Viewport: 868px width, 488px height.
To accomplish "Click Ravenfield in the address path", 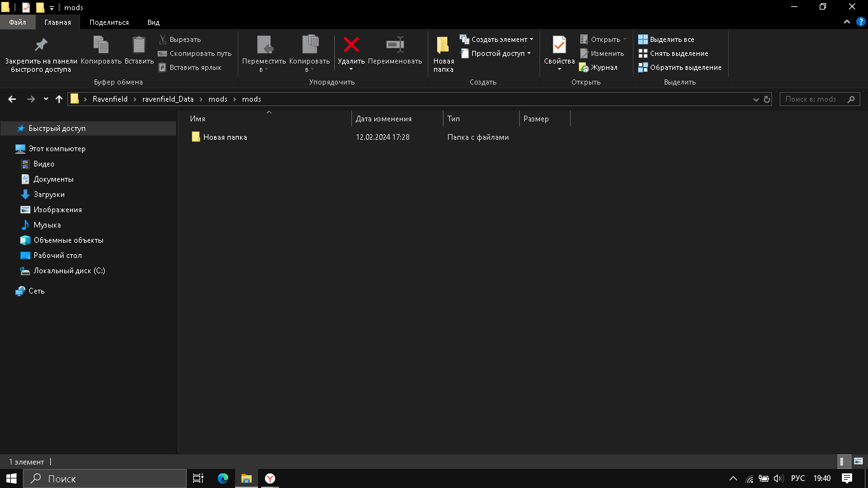I will click(110, 99).
